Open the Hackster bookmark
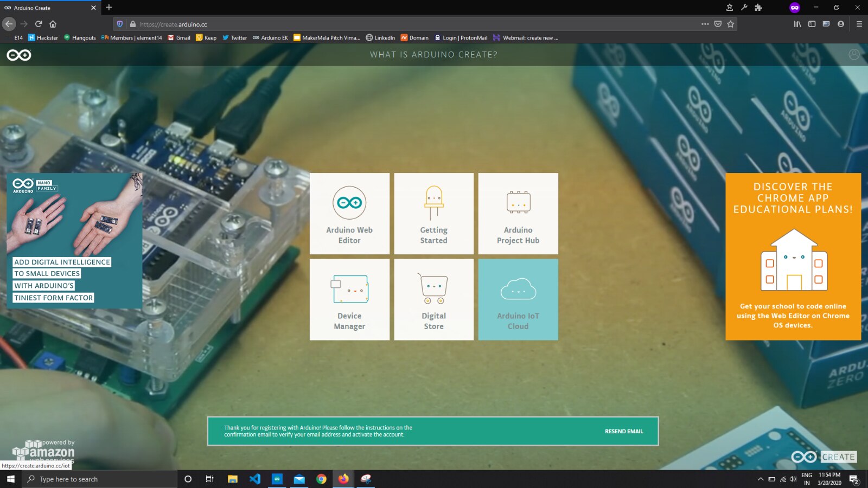 (x=43, y=38)
